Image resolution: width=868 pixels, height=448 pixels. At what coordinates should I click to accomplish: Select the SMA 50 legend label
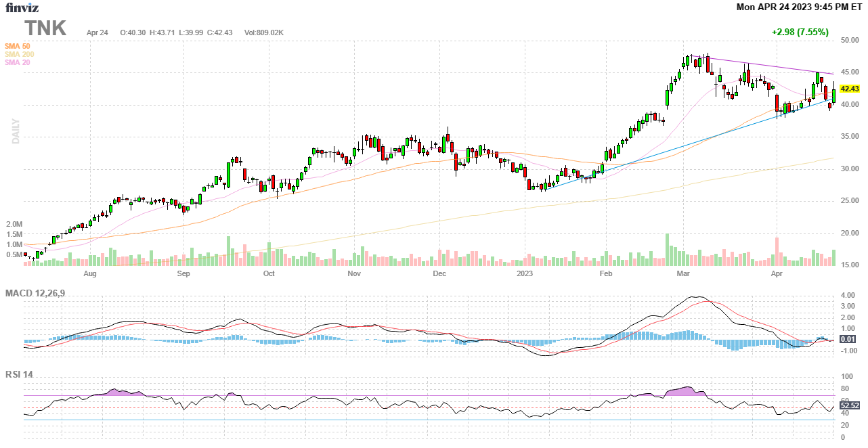pos(17,46)
